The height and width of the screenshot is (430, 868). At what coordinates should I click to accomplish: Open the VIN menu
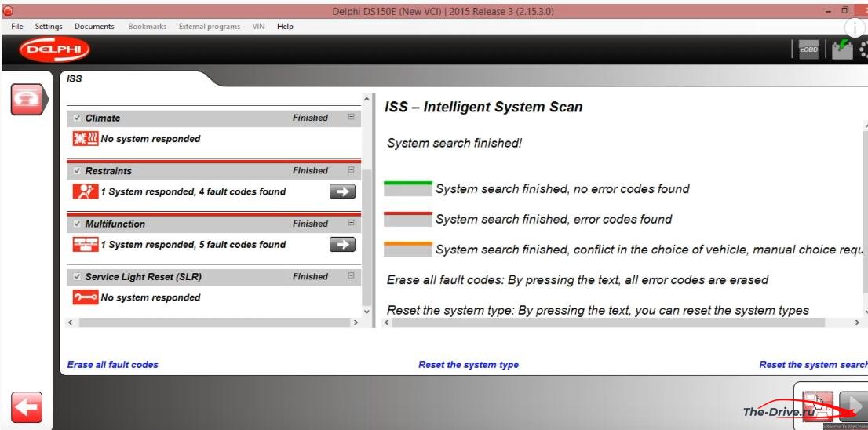tap(258, 26)
